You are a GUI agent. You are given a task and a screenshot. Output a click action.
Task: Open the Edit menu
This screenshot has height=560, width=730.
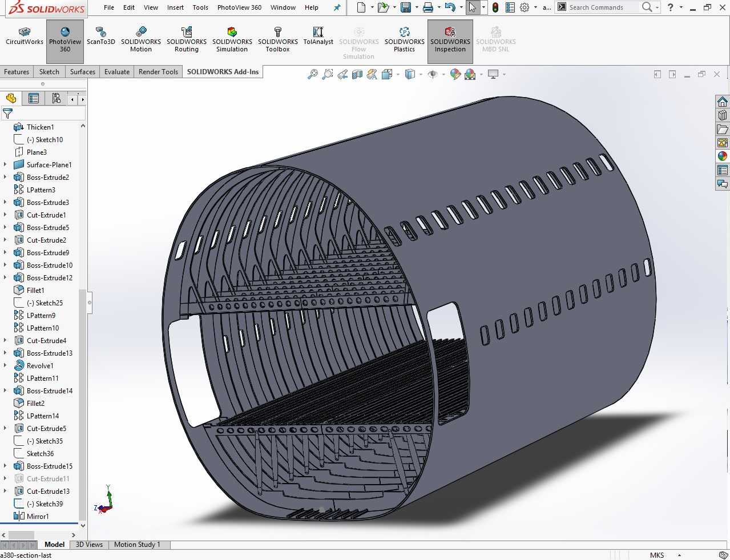[x=129, y=7]
